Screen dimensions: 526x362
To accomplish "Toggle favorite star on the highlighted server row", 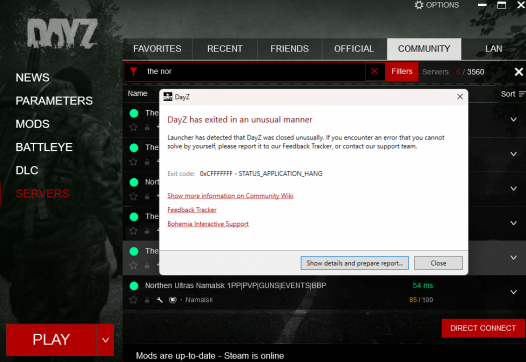I will click(x=133, y=265).
